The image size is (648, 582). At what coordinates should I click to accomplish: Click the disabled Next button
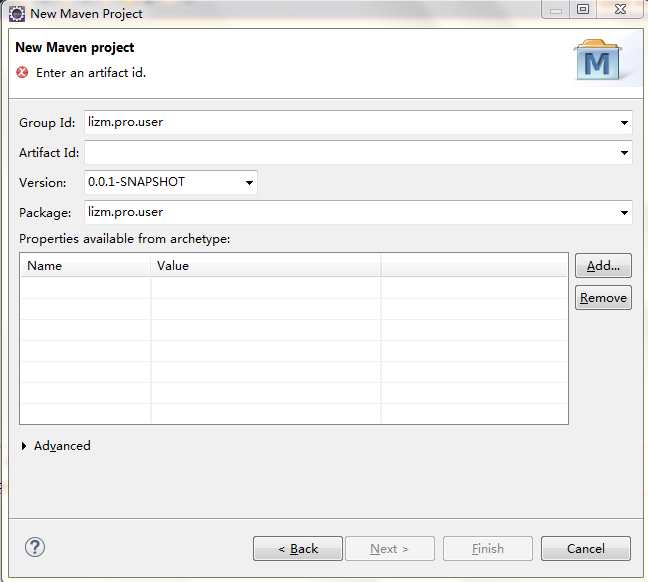point(390,549)
